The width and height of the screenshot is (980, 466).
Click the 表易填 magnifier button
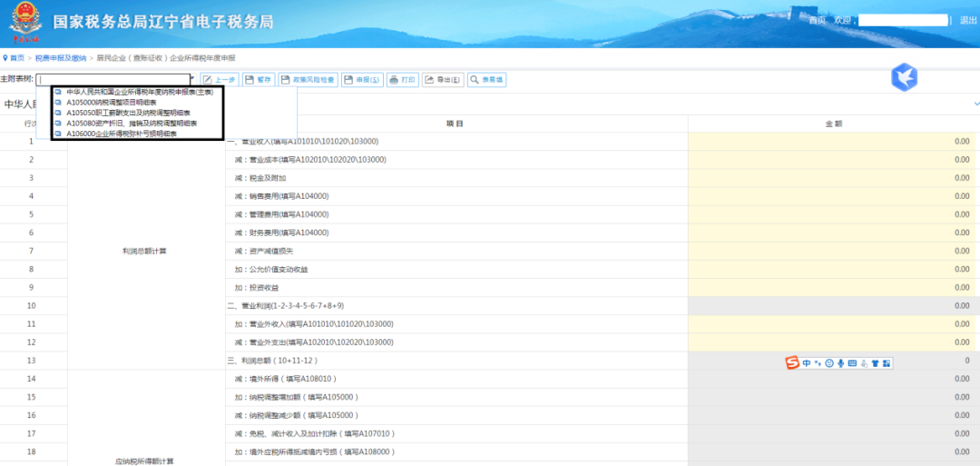point(487,80)
